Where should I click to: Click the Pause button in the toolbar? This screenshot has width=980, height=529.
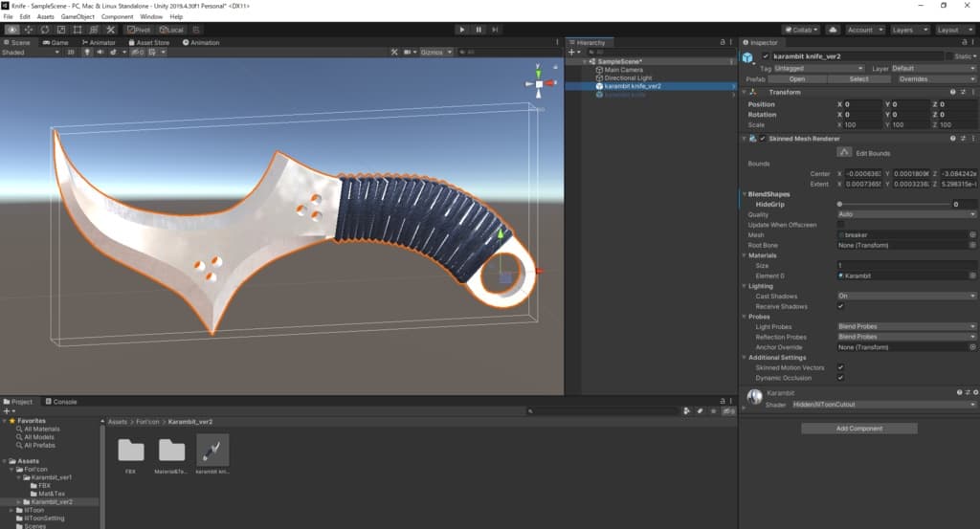[479, 30]
